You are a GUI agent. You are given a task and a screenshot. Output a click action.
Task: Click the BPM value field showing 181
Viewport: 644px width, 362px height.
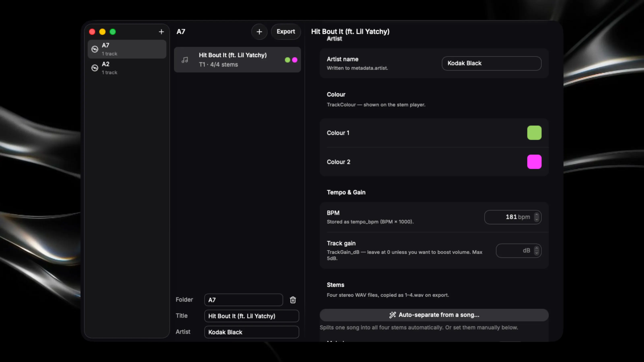click(513, 217)
